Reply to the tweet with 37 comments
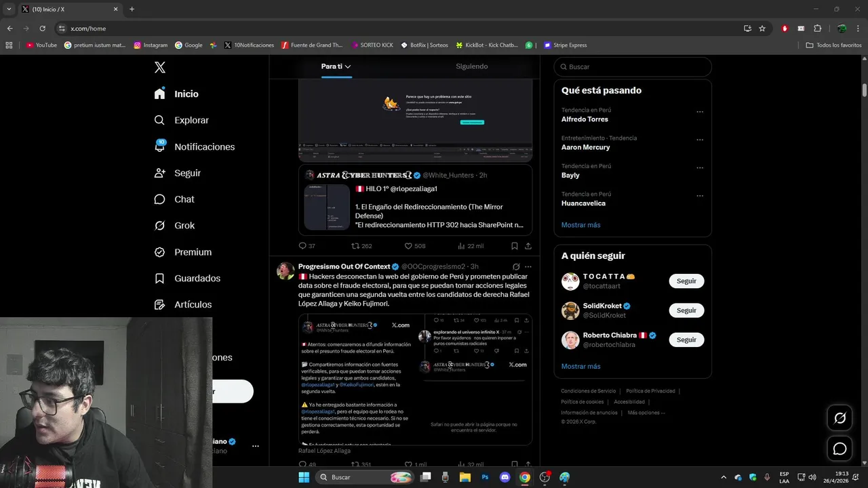Screen dimensions: 868x488 (303, 246)
